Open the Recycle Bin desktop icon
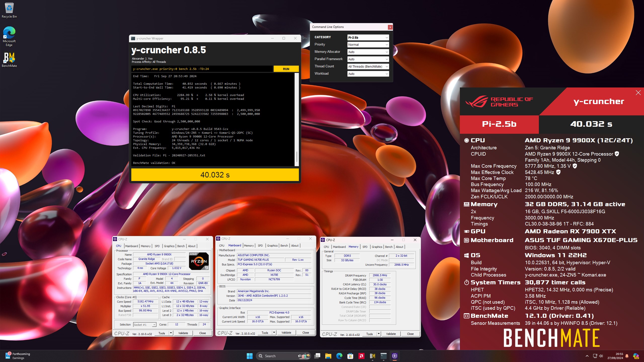Image resolution: width=644 pixels, height=362 pixels. click(x=9, y=11)
